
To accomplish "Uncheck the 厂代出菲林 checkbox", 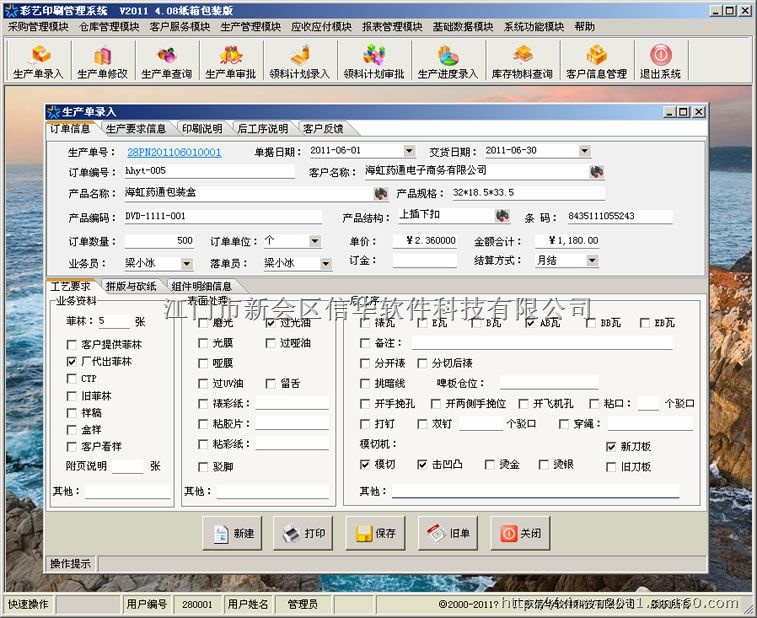I will tap(71, 361).
